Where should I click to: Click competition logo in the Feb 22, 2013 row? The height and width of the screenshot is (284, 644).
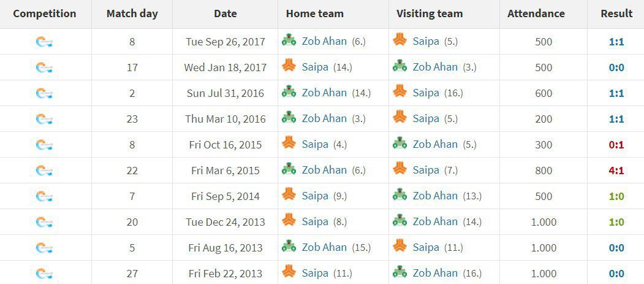(x=44, y=274)
